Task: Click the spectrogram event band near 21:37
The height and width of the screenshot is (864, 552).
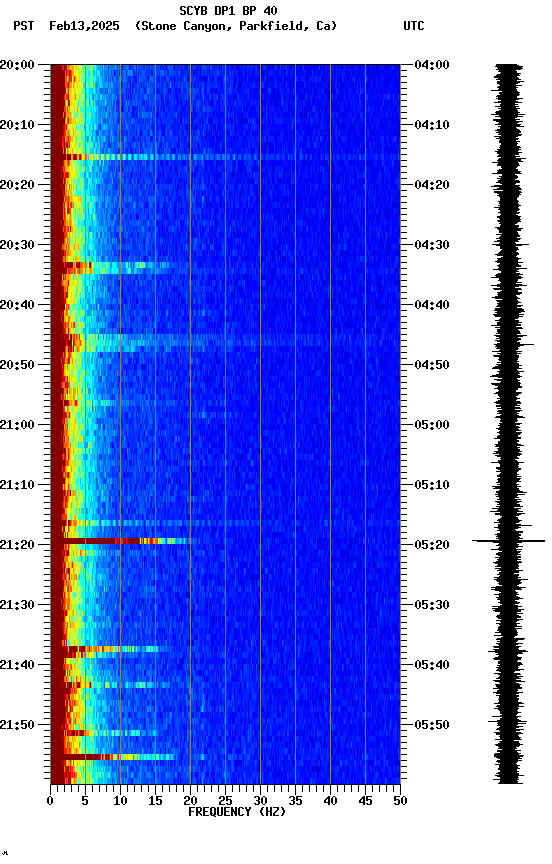Action: tap(118, 650)
